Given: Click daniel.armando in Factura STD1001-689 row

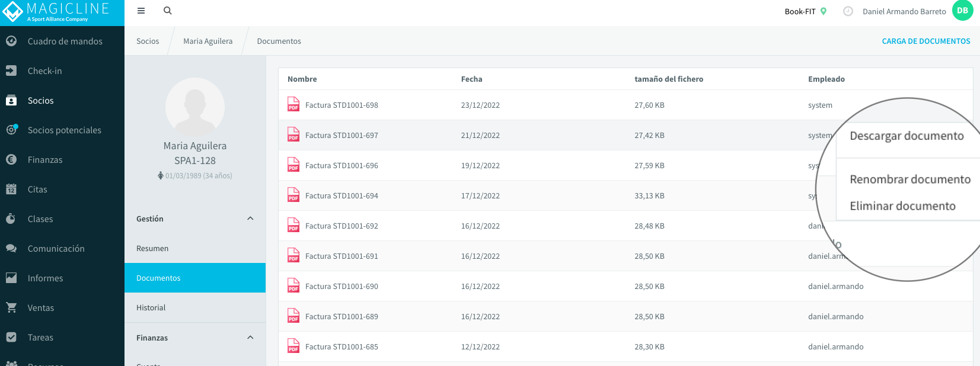Looking at the screenshot, I should click(x=836, y=316).
